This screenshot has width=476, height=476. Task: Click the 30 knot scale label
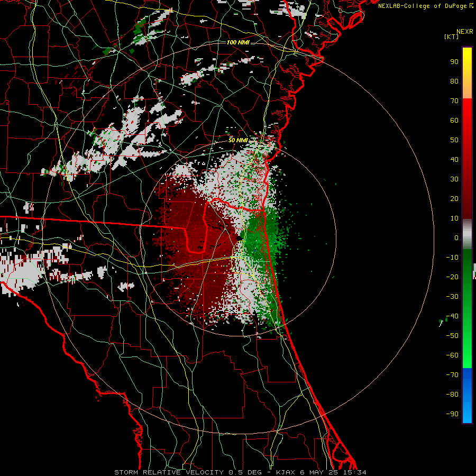(454, 179)
